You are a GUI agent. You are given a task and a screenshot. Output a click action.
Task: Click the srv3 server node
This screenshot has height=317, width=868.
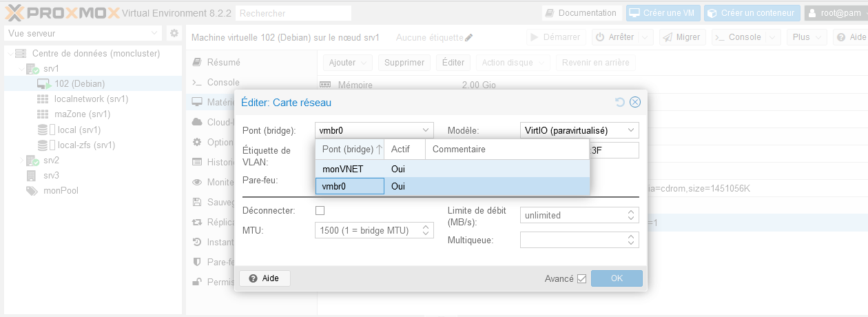(x=51, y=176)
